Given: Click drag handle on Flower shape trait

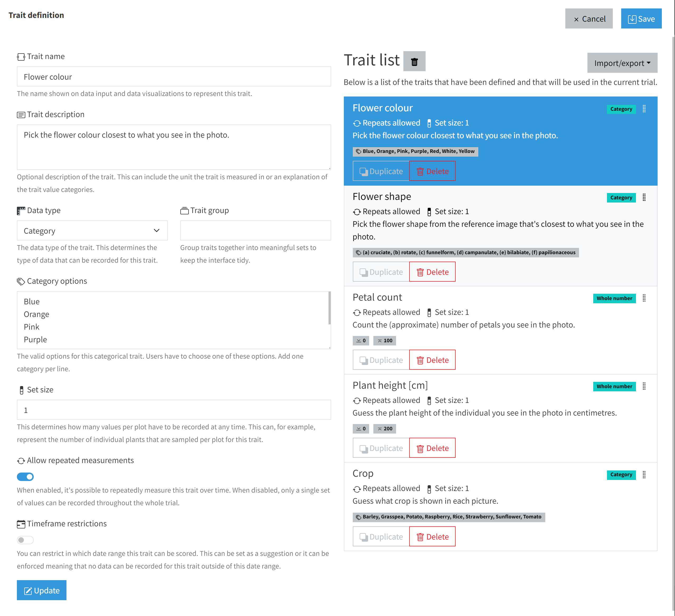Looking at the screenshot, I should click(644, 198).
